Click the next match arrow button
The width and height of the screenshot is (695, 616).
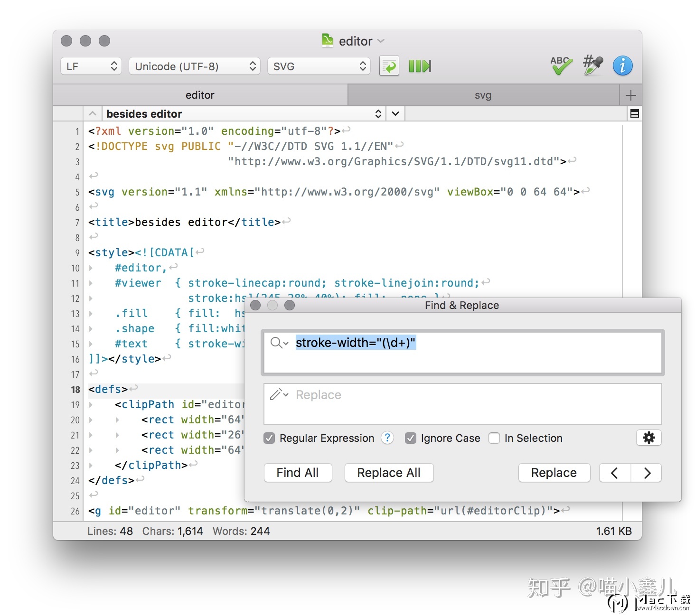click(647, 472)
